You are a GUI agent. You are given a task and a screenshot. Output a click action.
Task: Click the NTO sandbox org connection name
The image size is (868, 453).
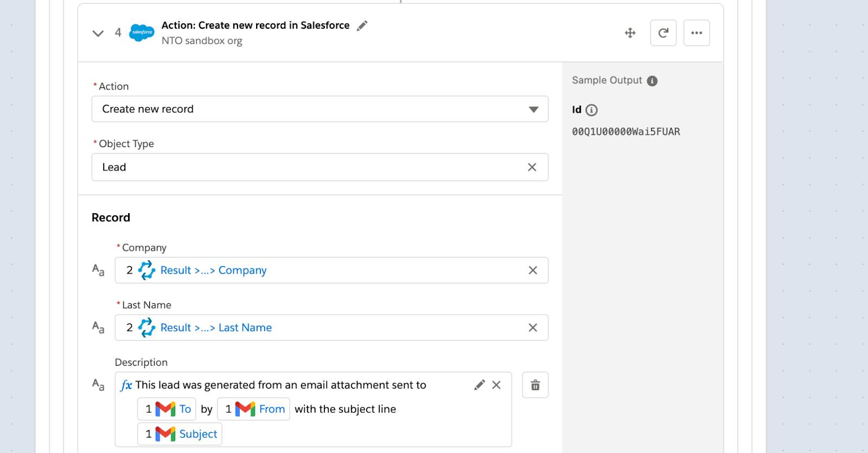[202, 41]
